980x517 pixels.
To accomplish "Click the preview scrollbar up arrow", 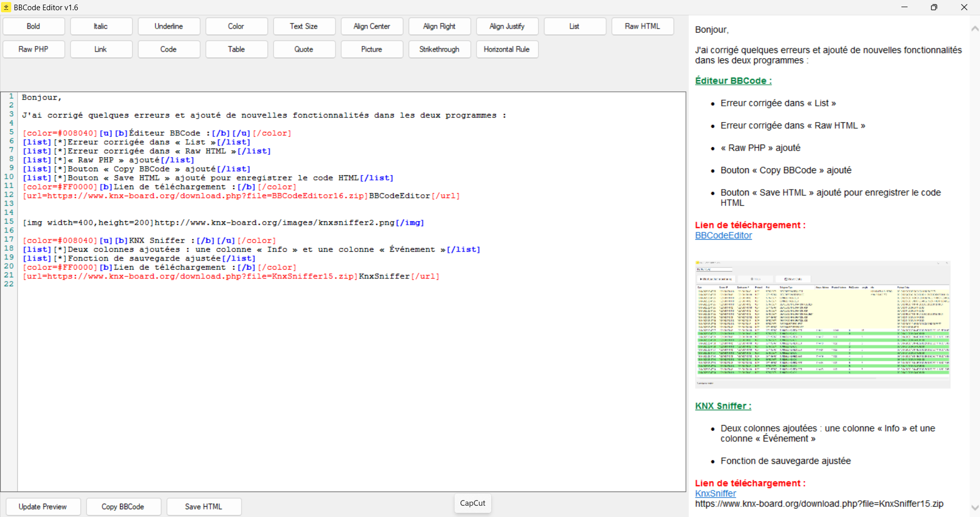I will point(974,29).
